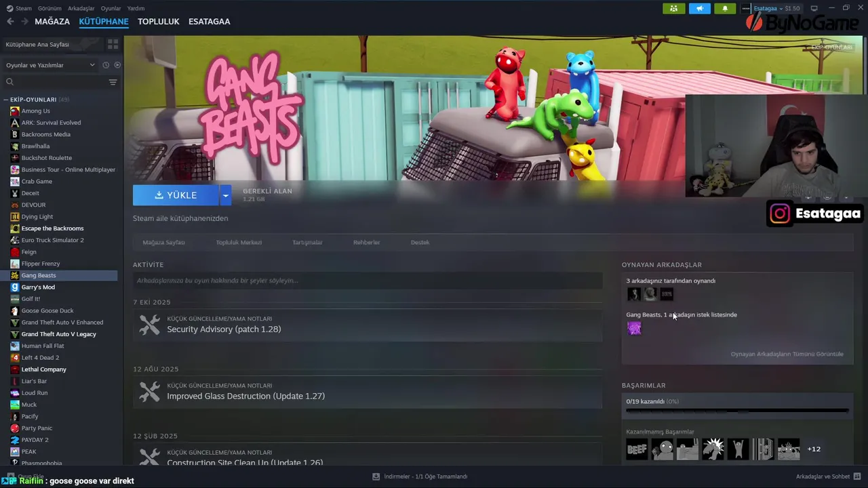The height and width of the screenshot is (488, 868).
Task: Open the Lethal Company icon
Action: [15, 369]
